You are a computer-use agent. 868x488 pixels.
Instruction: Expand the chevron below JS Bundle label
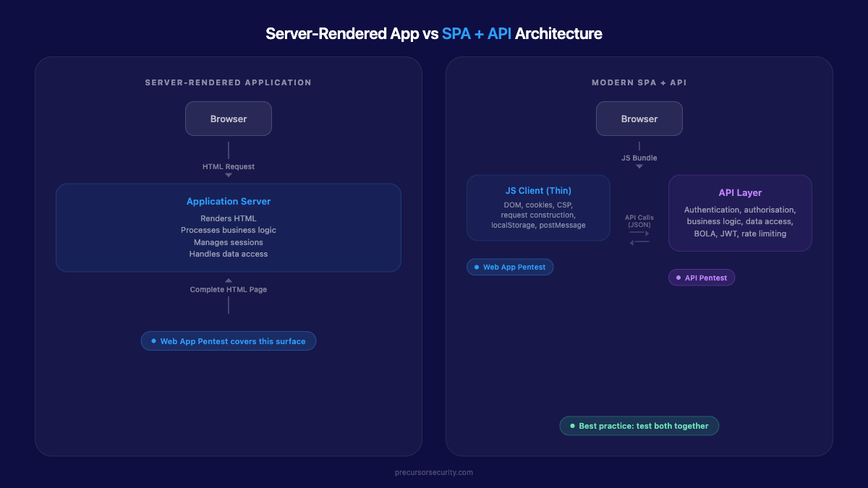tap(639, 166)
